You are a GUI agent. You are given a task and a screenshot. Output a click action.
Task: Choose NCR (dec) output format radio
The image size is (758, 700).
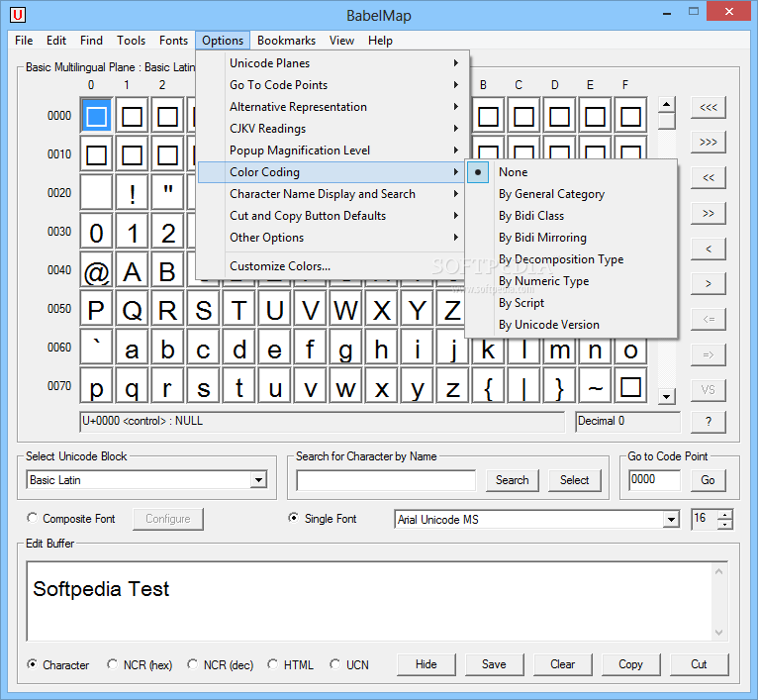tap(192, 664)
